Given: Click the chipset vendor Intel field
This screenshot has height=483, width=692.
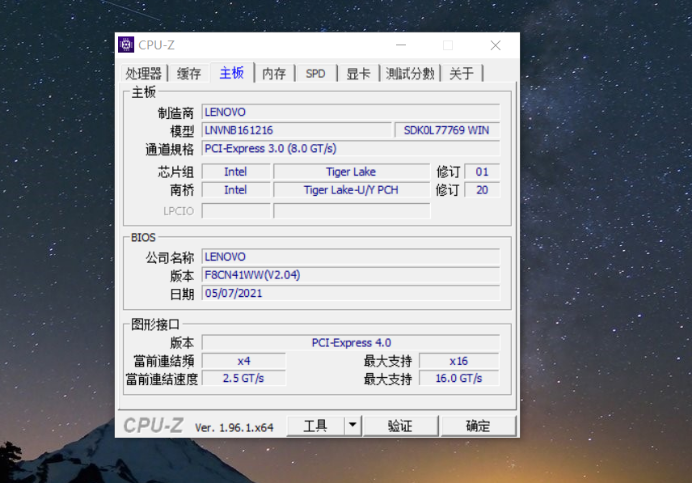Looking at the screenshot, I should [x=236, y=172].
